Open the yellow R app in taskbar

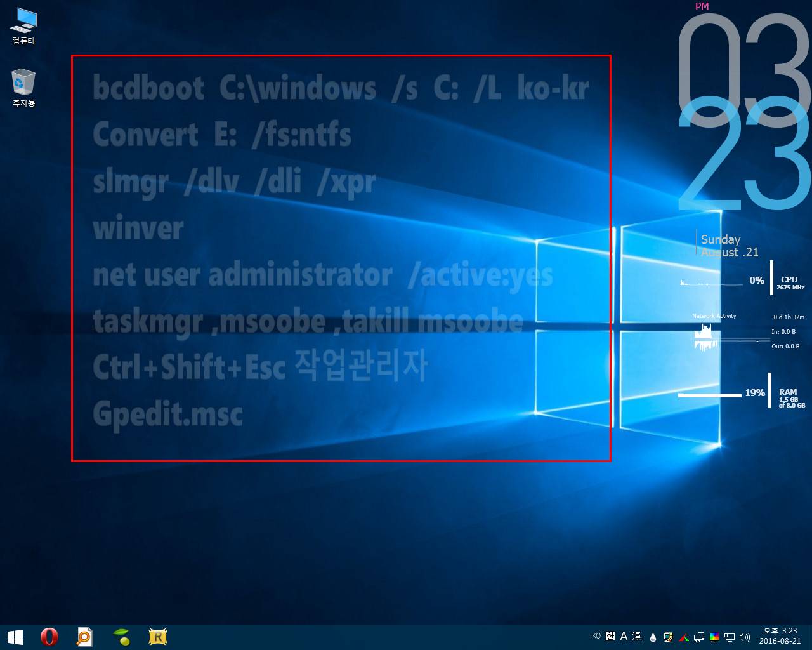coord(157,637)
